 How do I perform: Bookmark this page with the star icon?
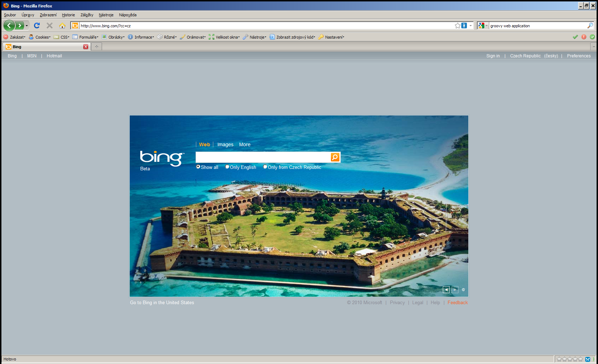(x=458, y=25)
